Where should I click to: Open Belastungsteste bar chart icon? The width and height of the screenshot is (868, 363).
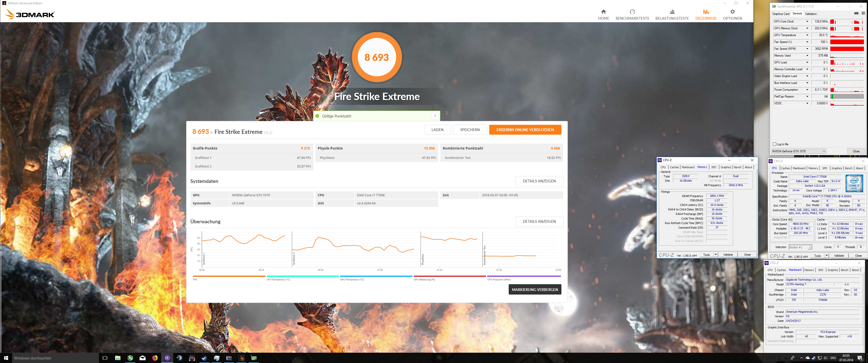tap(672, 11)
